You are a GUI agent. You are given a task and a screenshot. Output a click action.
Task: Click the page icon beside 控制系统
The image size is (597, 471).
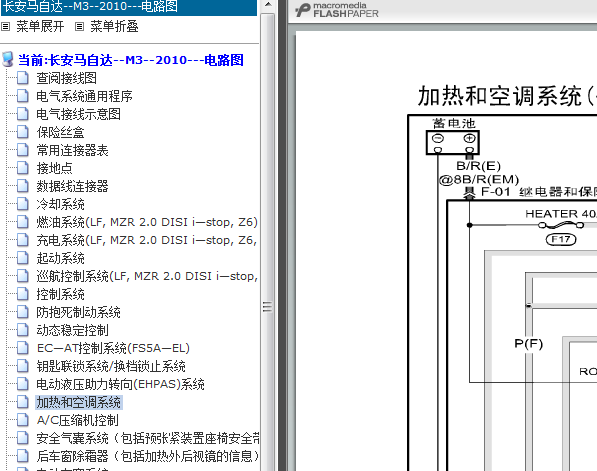click(x=23, y=294)
